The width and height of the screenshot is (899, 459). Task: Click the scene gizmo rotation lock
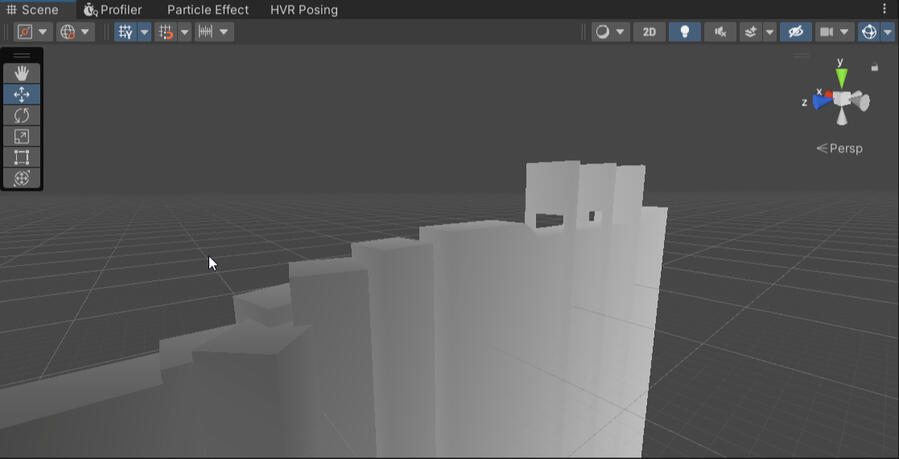pyautogui.click(x=875, y=68)
